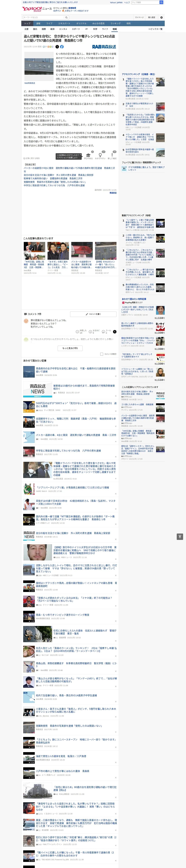Open 購入履歴 link
Screen dimensions: 186x868
(x=152, y=18)
